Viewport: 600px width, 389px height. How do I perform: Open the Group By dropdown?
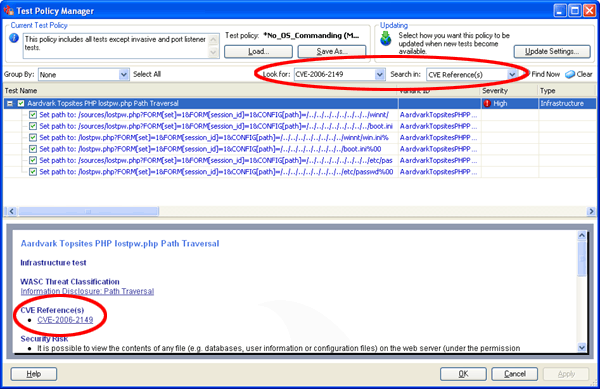point(124,75)
